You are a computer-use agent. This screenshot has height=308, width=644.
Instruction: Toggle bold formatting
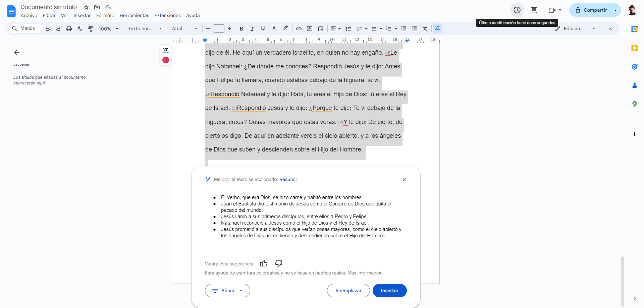pos(241,28)
